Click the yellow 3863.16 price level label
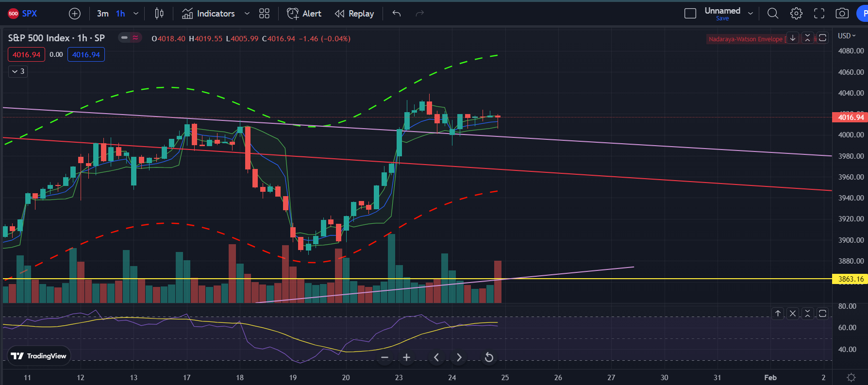This screenshot has width=868, height=385. 850,279
